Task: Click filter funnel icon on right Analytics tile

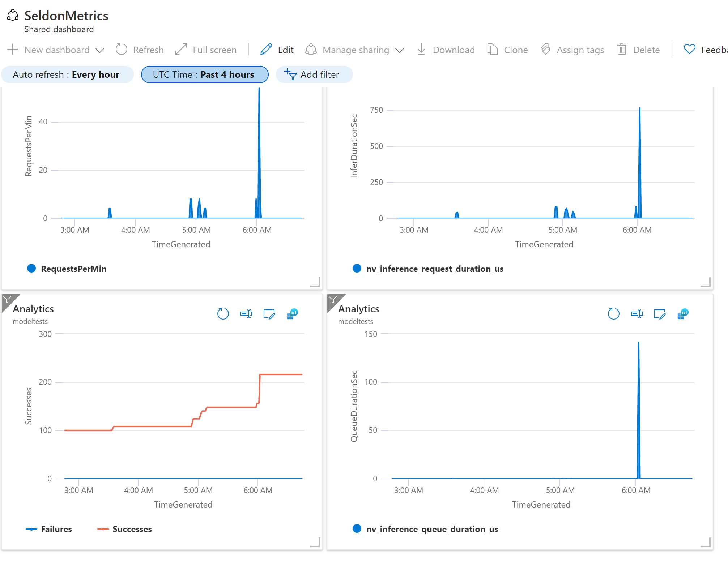Action: click(333, 299)
